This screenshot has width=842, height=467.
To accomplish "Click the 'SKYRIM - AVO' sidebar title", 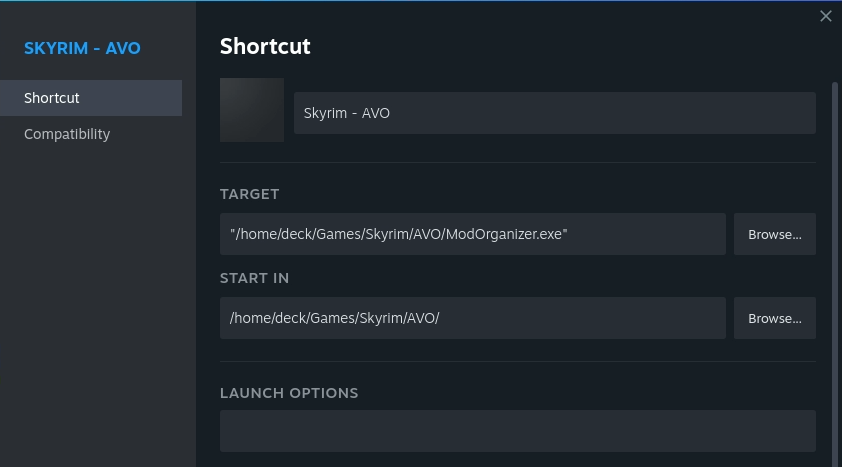I will (82, 48).
